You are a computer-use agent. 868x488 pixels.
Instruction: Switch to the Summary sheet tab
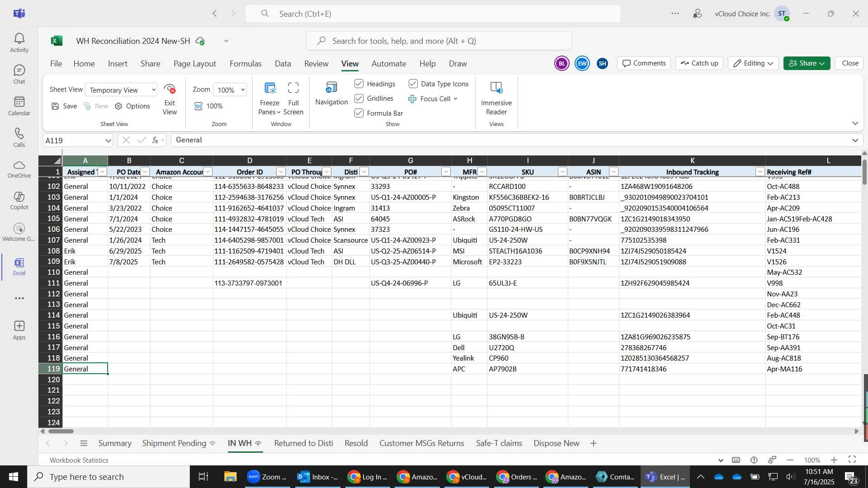[x=115, y=443]
